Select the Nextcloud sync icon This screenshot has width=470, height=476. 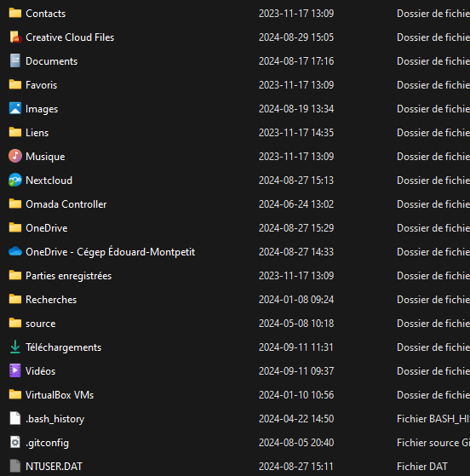click(x=15, y=180)
